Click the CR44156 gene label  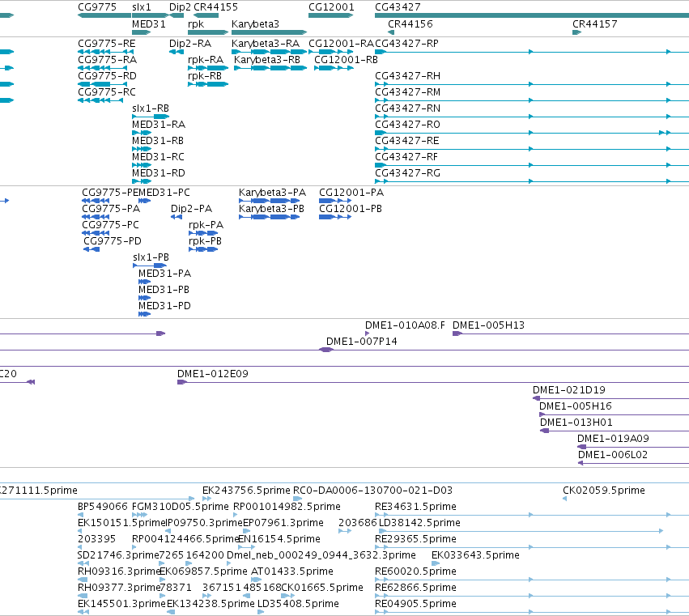coord(410,24)
